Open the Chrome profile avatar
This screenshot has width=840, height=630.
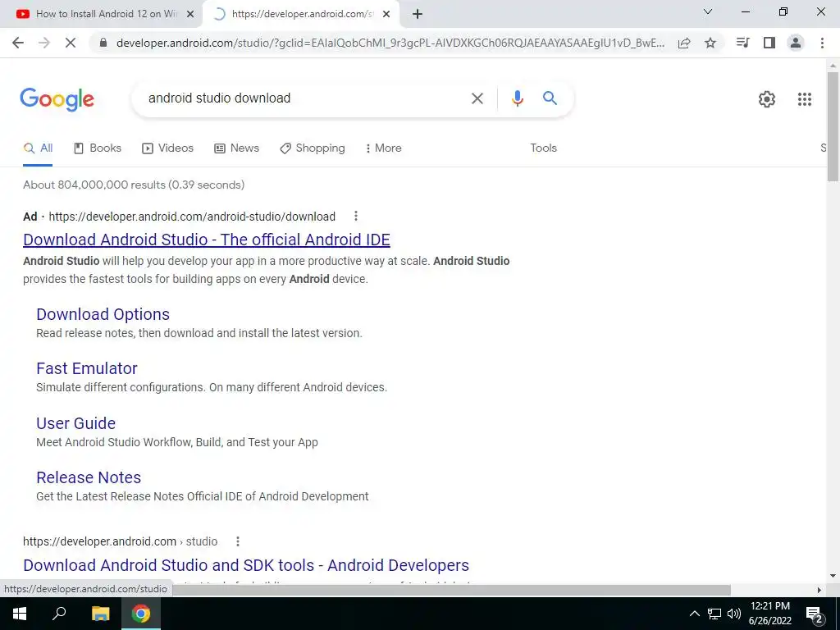(x=796, y=43)
